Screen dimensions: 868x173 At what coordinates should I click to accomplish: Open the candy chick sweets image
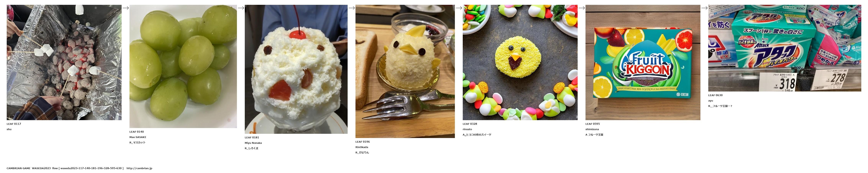520,62
